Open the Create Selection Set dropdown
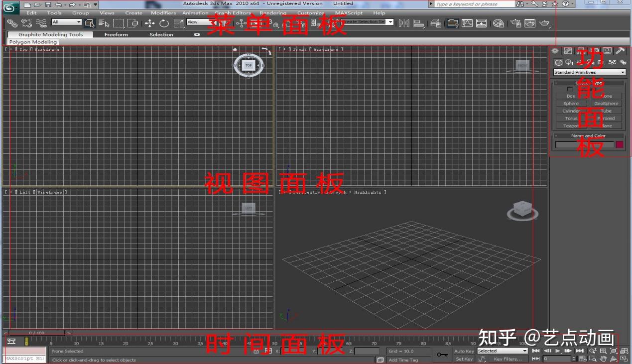This screenshot has width=632, height=364. tap(368, 22)
